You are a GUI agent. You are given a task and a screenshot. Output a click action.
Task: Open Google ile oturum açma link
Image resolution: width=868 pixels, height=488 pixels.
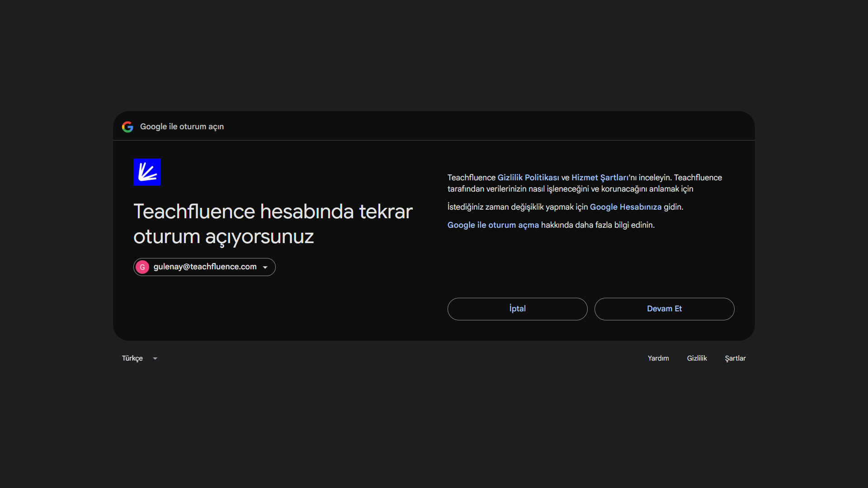[x=493, y=225]
